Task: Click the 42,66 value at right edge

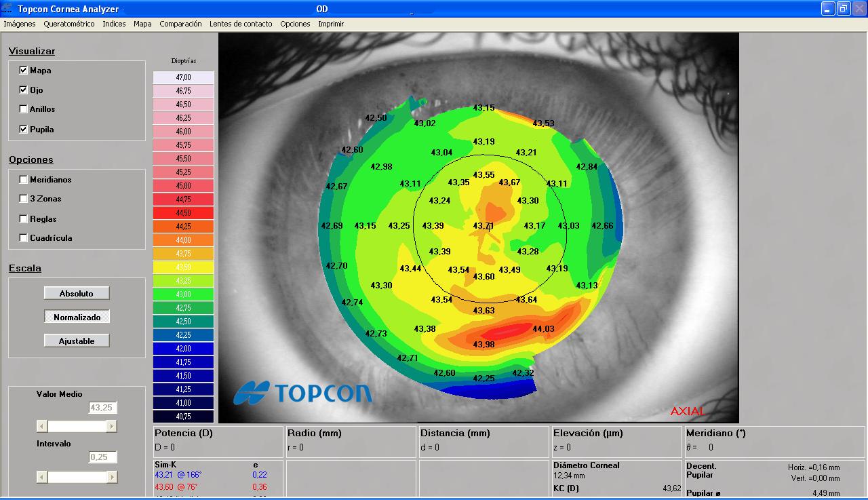Action: [602, 226]
